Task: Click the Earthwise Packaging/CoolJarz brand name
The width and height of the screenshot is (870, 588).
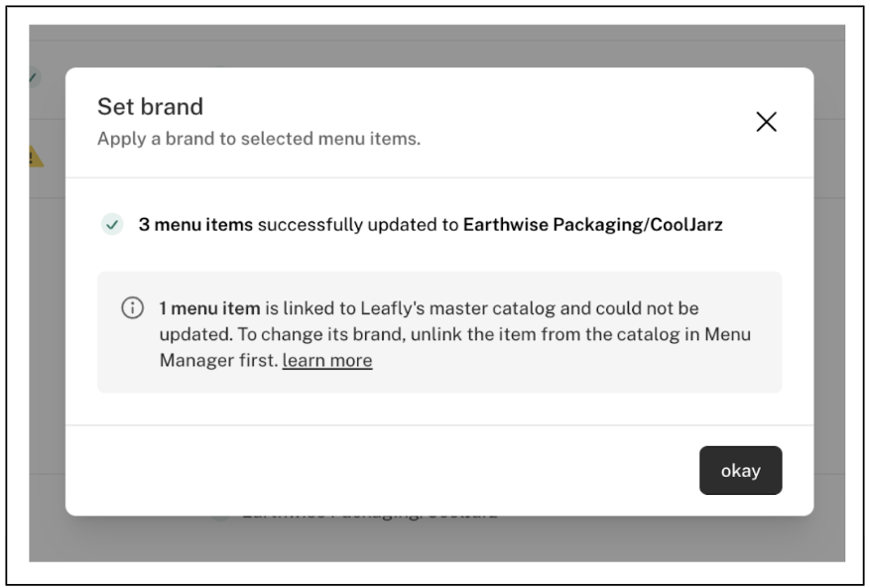Action: 593,225
